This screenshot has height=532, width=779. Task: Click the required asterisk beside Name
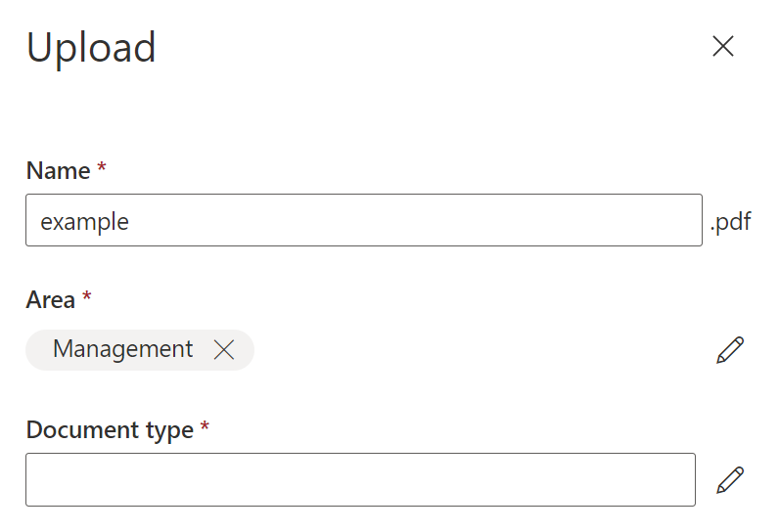102,169
